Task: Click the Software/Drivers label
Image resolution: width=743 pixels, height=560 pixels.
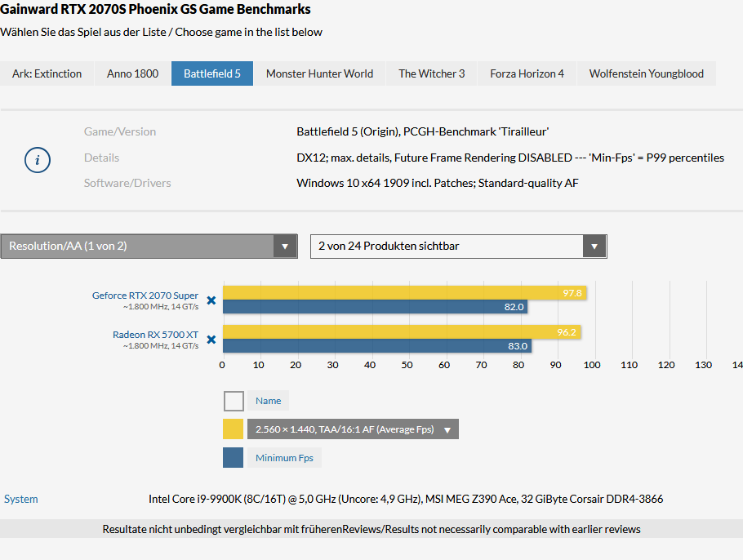Action: 127,183
